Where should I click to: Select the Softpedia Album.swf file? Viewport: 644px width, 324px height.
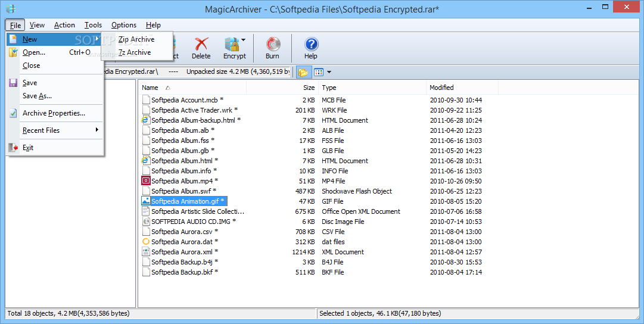point(183,191)
